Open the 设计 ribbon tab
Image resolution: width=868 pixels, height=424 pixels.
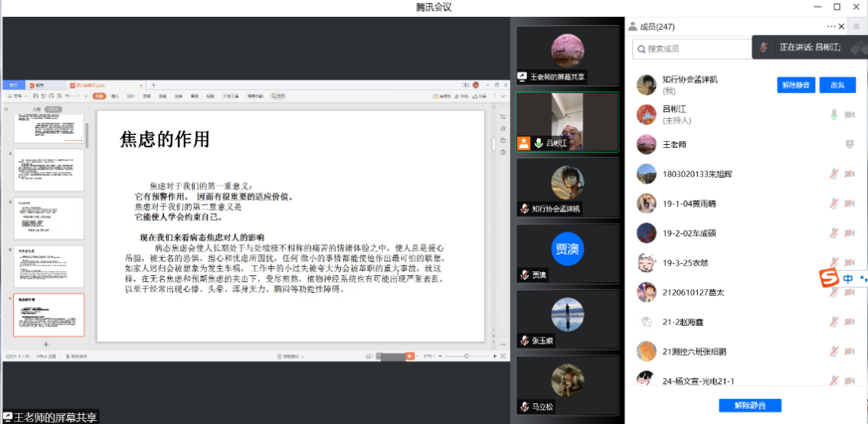click(130, 96)
